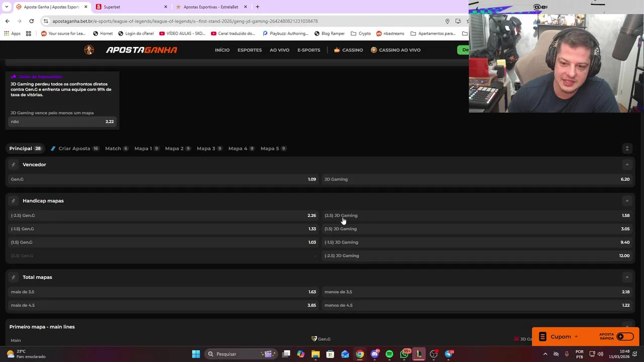Open Discord from taskbar
The height and width of the screenshot is (362, 644).
tap(375, 354)
